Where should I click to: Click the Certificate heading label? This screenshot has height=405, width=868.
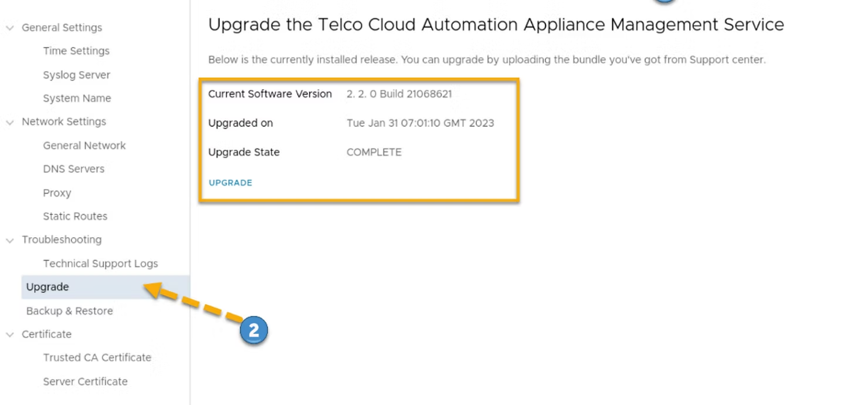pyautogui.click(x=46, y=334)
